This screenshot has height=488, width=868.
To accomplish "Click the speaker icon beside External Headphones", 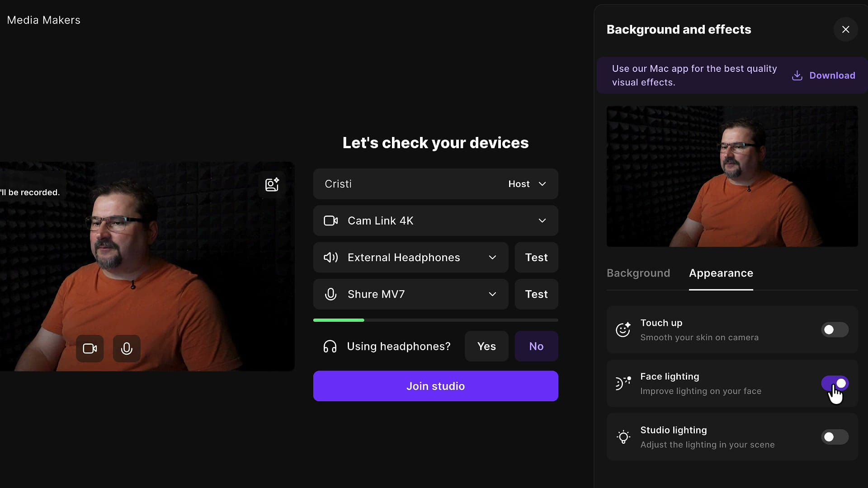I will 330,258.
